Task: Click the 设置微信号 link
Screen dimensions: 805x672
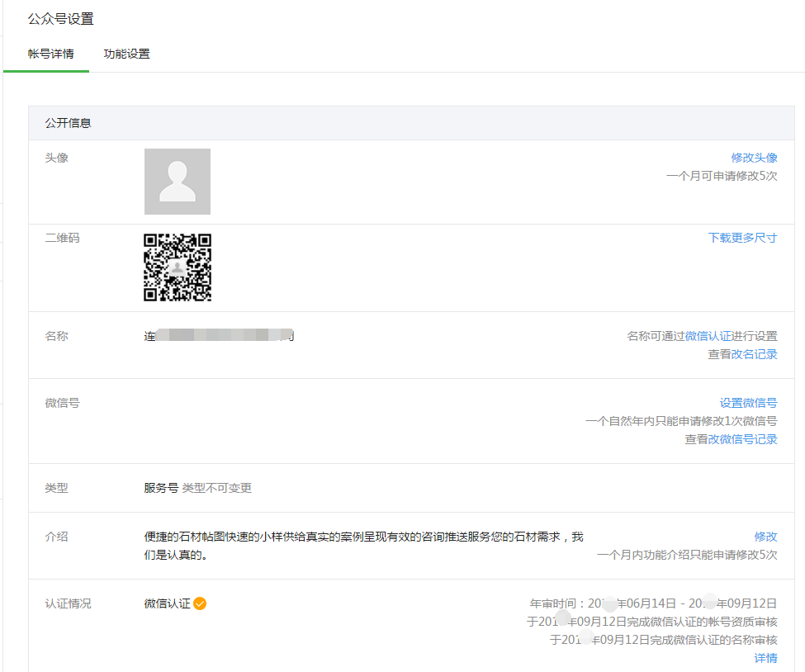Action: [x=749, y=403]
